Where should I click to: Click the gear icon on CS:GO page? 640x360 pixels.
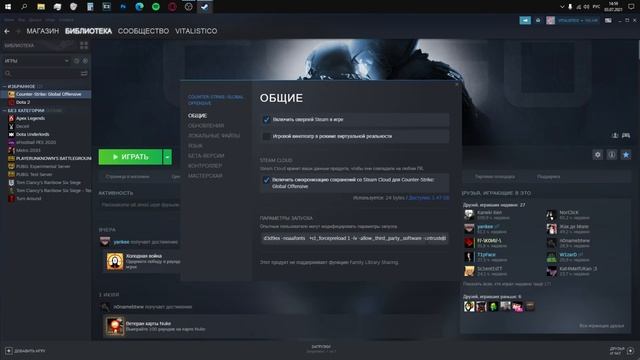pyautogui.click(x=598, y=155)
